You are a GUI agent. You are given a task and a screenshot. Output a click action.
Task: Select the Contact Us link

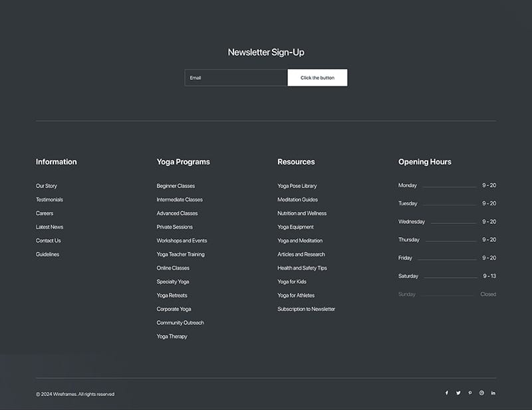click(x=49, y=241)
